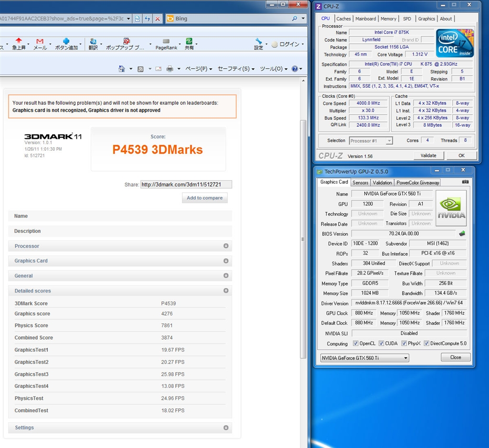Image resolution: width=489 pixels, height=448 pixels.
Task: Open the ツール(O) menu
Action: 274,69
